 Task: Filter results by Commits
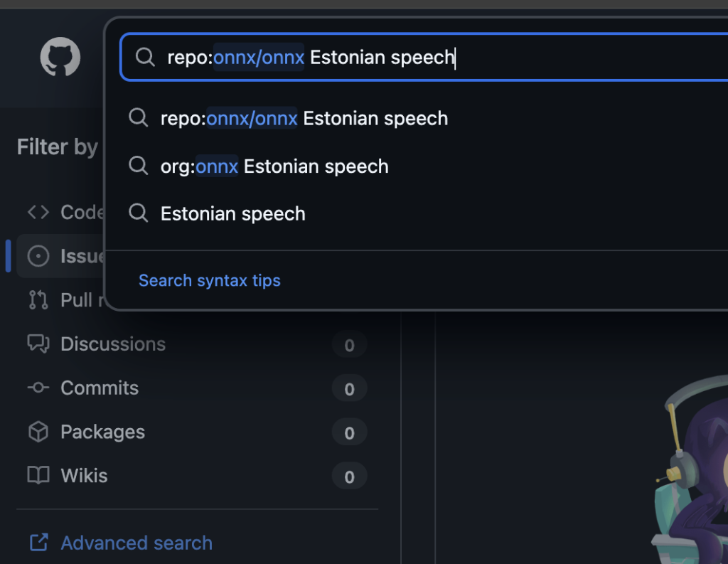tap(100, 388)
